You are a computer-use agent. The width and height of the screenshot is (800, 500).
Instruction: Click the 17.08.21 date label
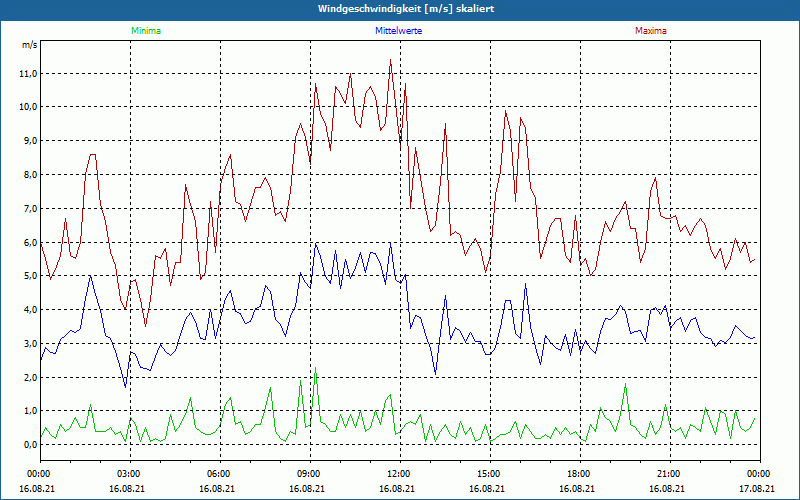point(757,488)
